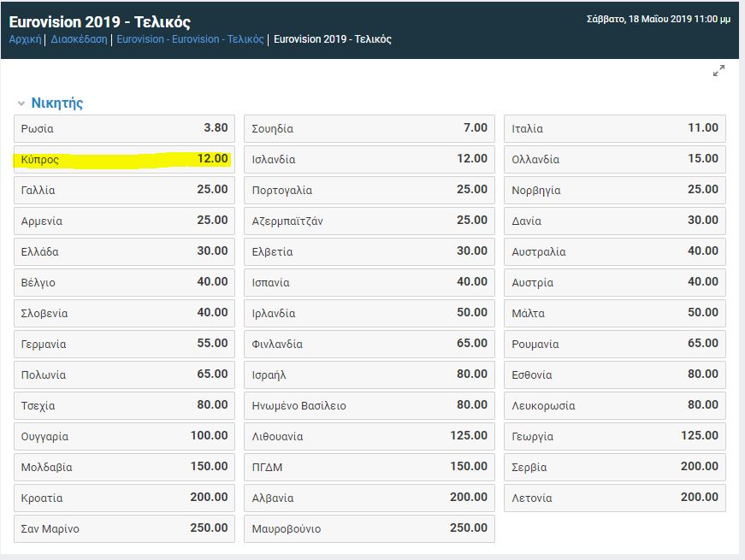Screen dimensions: 745x560
Task: Select the Ρωσία 3.80 odds button
Action: 125,128
